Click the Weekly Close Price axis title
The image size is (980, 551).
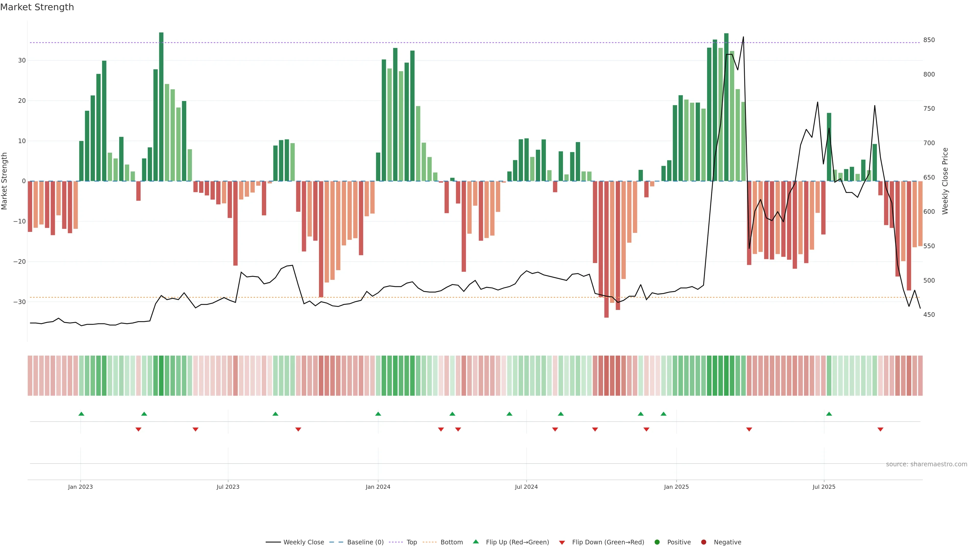pos(945,181)
